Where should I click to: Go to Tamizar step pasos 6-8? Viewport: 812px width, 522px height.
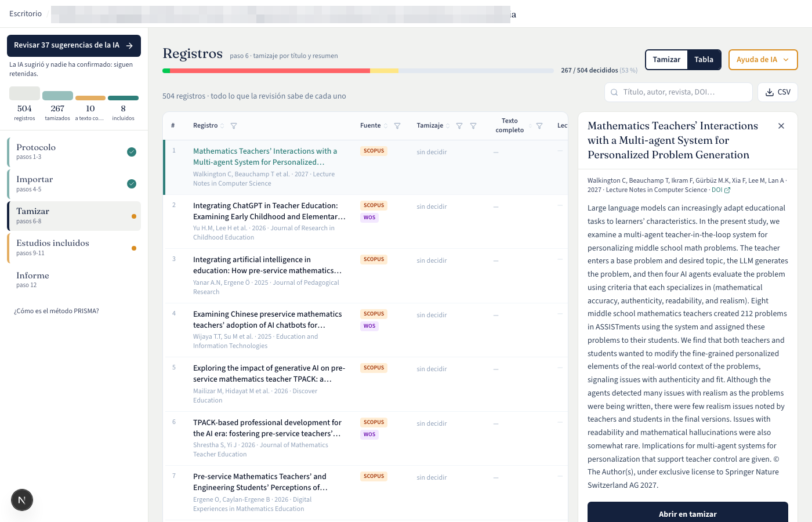(x=74, y=216)
